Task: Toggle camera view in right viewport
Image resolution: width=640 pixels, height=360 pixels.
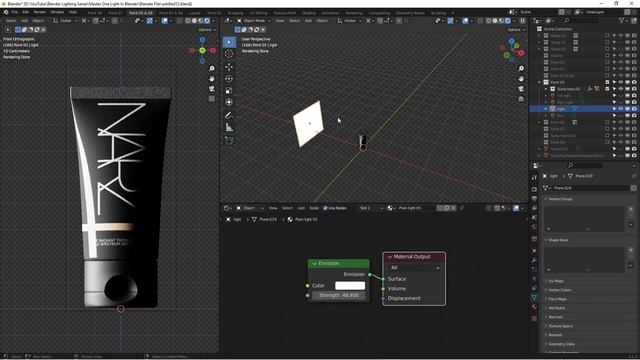Action: point(521,89)
